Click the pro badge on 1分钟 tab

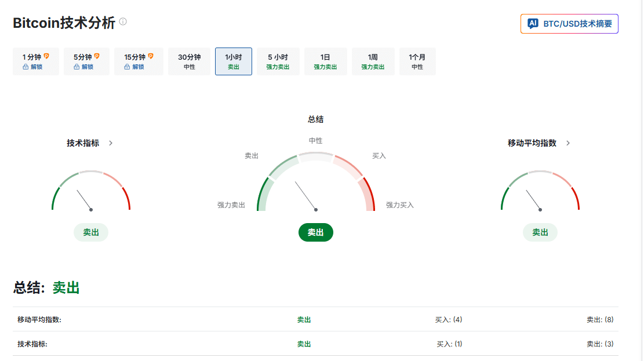pyautogui.click(x=46, y=56)
